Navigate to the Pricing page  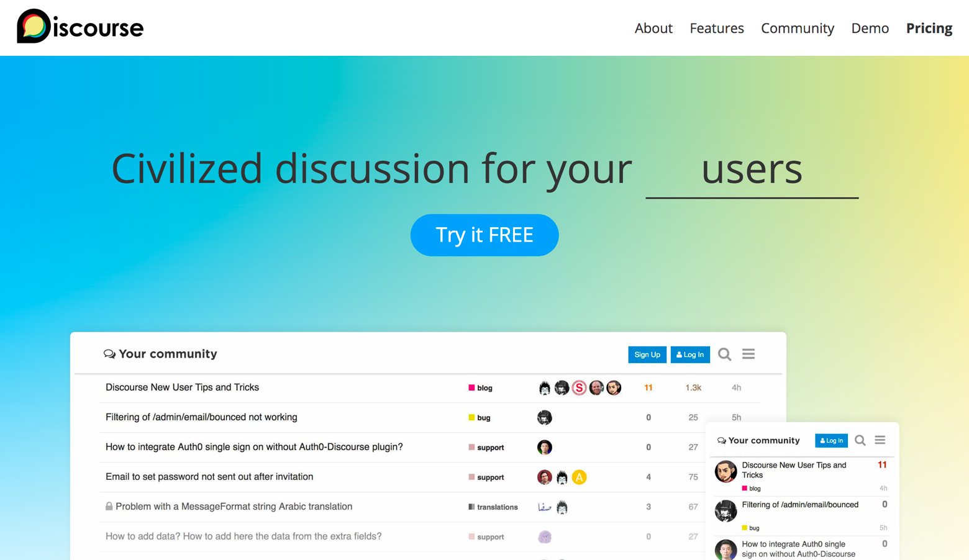click(x=929, y=29)
